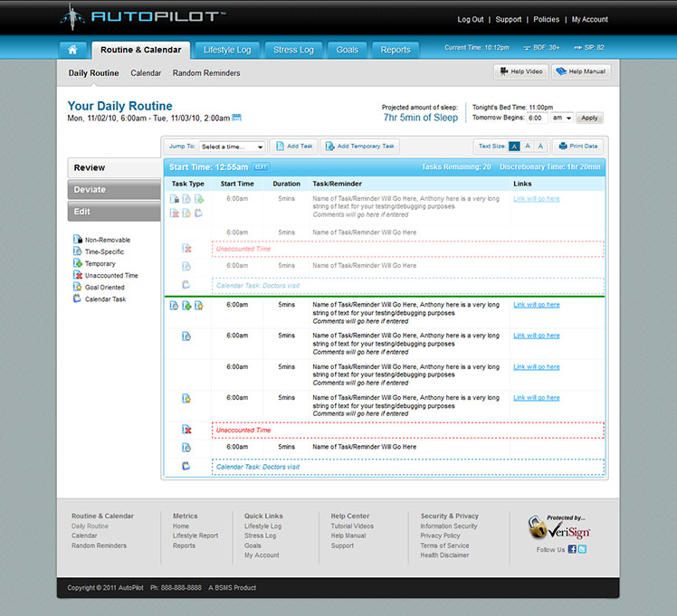The width and height of the screenshot is (677, 616).
Task: Open the am/pm dropdown for Tomorrow Begins
Action: point(562,118)
